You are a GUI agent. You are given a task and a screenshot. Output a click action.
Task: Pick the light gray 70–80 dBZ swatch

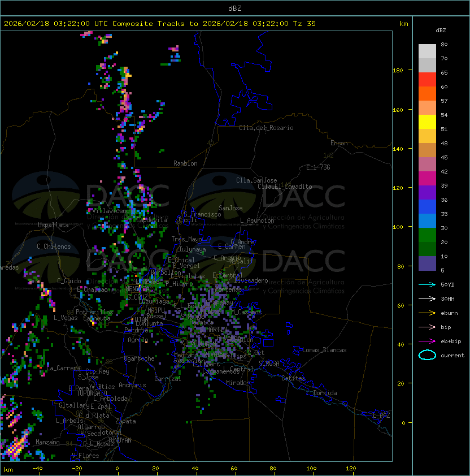click(427, 51)
